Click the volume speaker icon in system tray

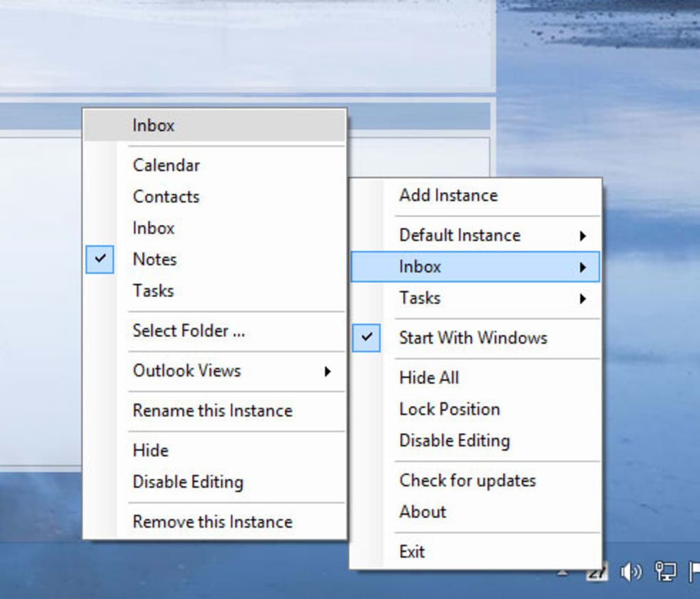coord(630,572)
